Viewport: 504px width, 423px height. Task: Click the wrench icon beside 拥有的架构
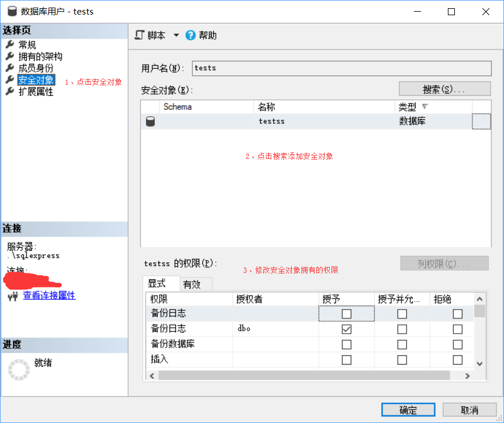pos(10,56)
